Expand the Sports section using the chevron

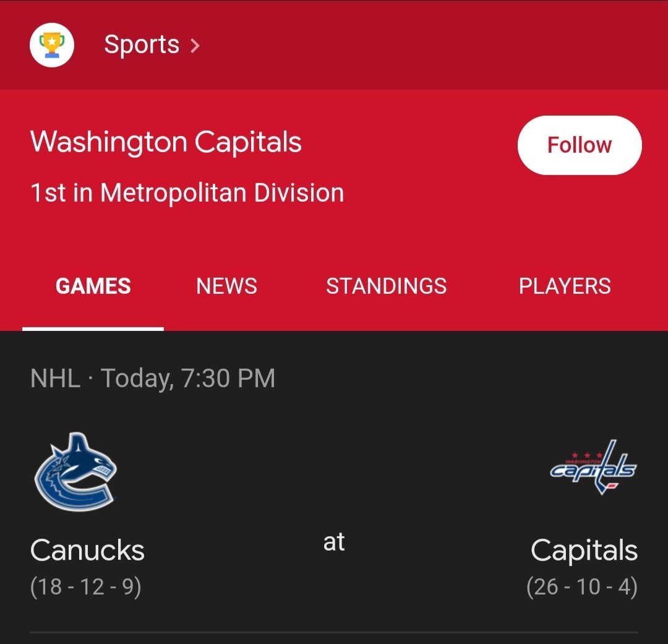pos(195,45)
